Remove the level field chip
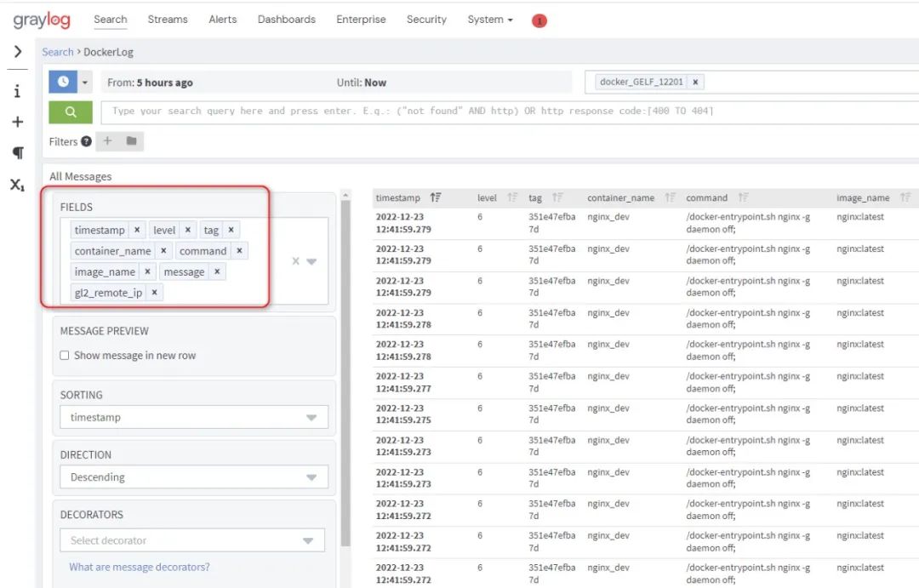 click(x=187, y=230)
